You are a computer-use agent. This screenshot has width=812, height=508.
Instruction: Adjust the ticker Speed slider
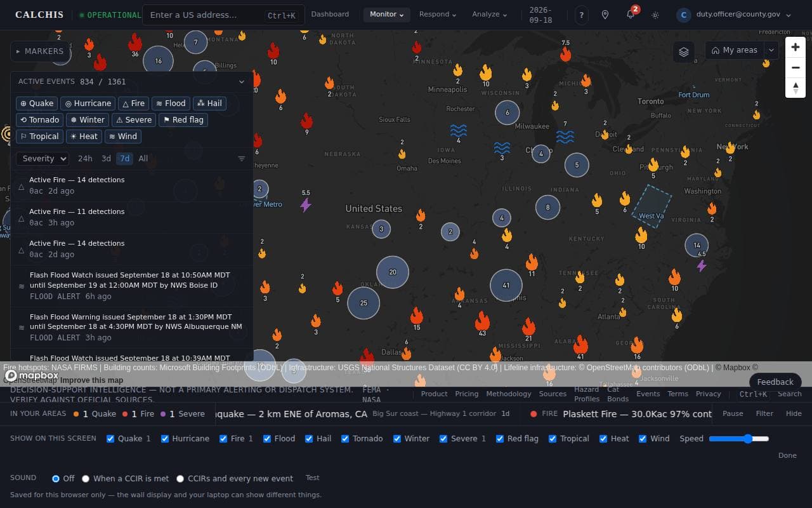pos(739,439)
